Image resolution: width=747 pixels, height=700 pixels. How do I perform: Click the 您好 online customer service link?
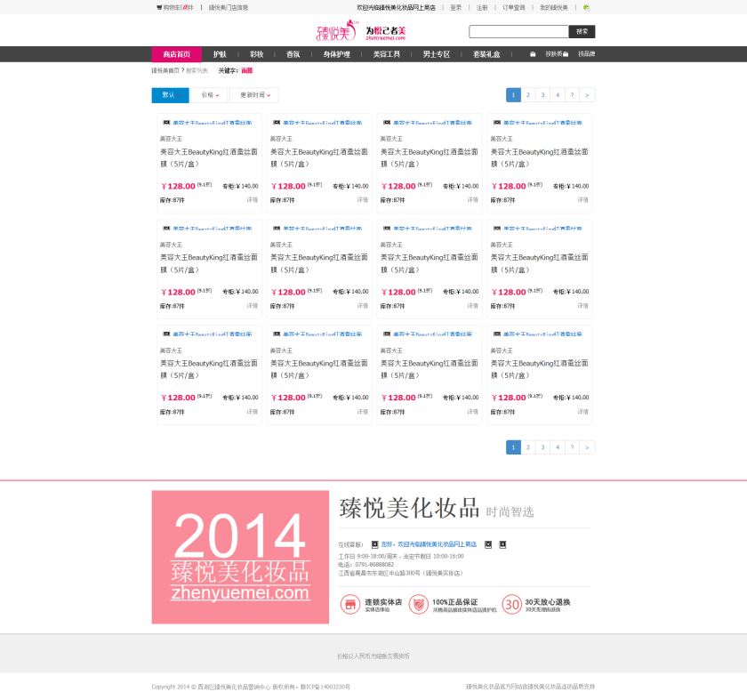pos(429,544)
